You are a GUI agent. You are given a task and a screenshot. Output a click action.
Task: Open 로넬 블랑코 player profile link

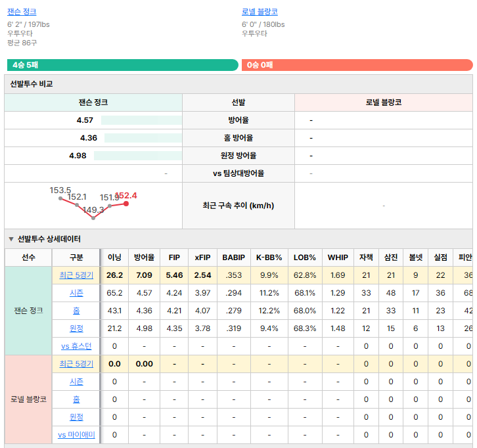point(260,12)
